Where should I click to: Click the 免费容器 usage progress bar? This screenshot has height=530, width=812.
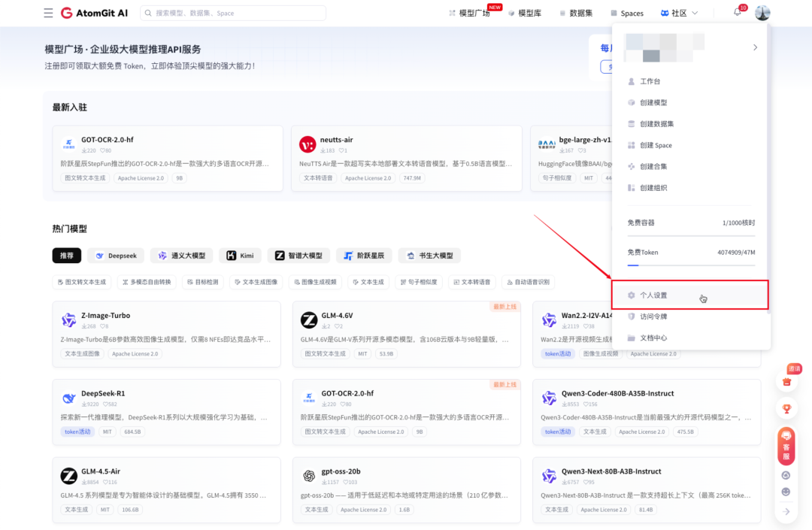(692, 235)
